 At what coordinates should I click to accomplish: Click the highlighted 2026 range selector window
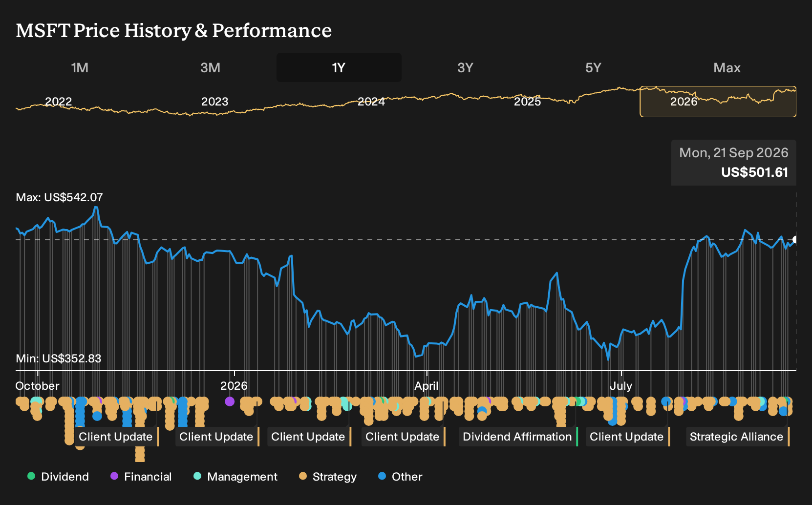pyautogui.click(x=718, y=102)
